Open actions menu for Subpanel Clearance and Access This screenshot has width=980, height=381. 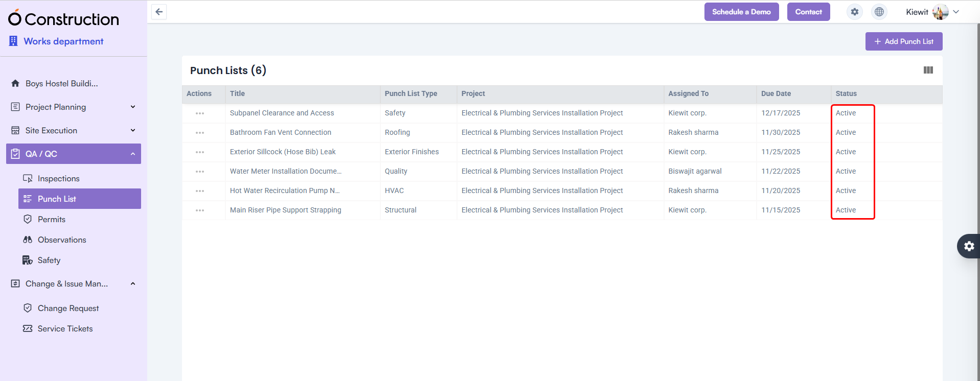click(200, 113)
